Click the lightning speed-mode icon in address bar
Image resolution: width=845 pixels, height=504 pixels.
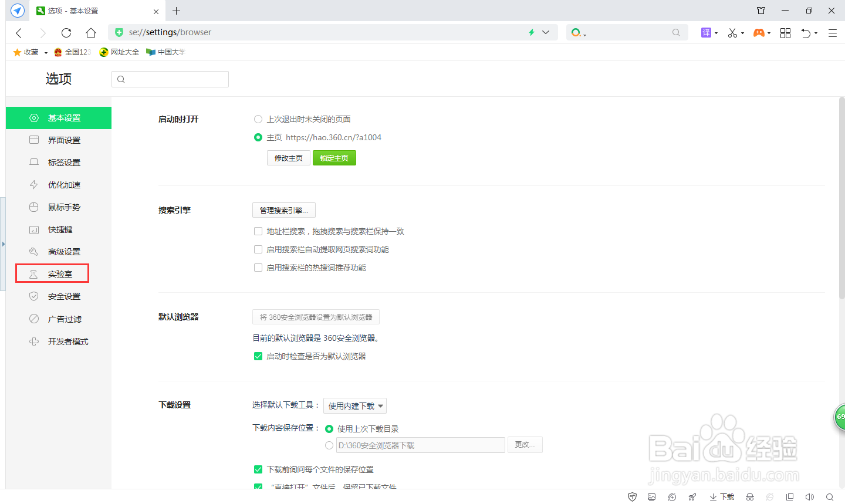point(532,32)
